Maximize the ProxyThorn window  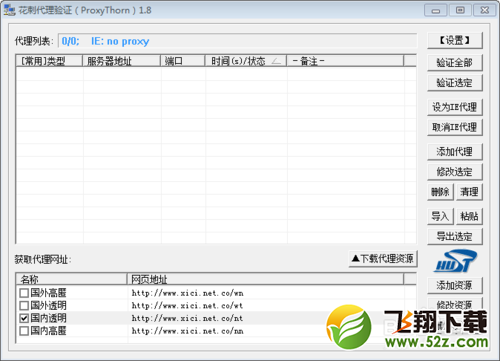460,10
